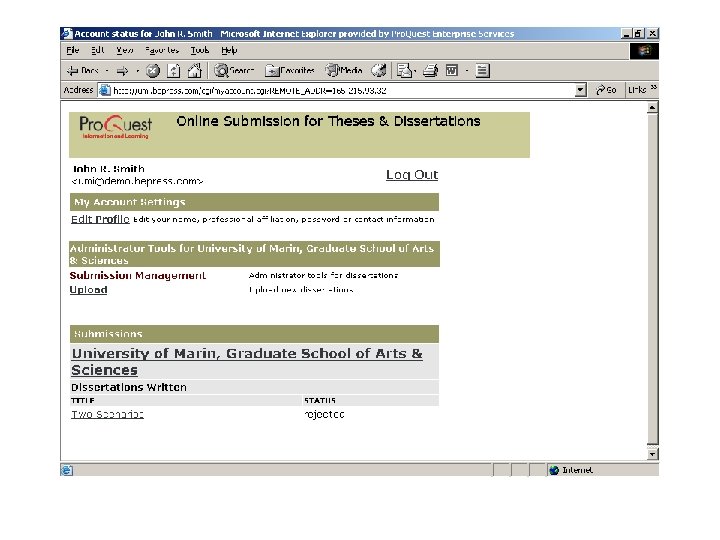The width and height of the screenshot is (720, 540).
Task: Click the Windows logo throbber icon
Action: [x=644, y=51]
